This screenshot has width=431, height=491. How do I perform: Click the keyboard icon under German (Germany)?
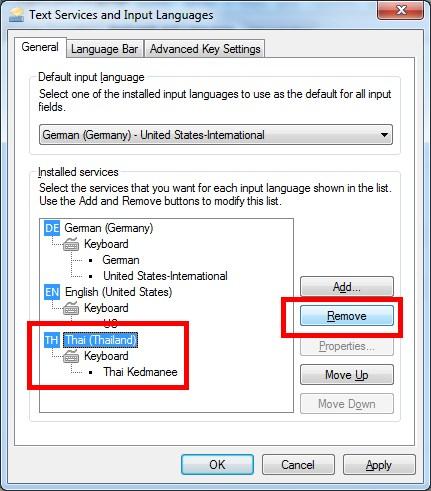[71, 244]
